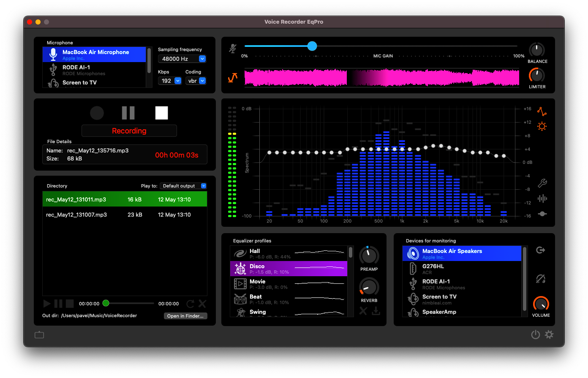
Task: Stop the recording with the square button
Action: pos(161,113)
